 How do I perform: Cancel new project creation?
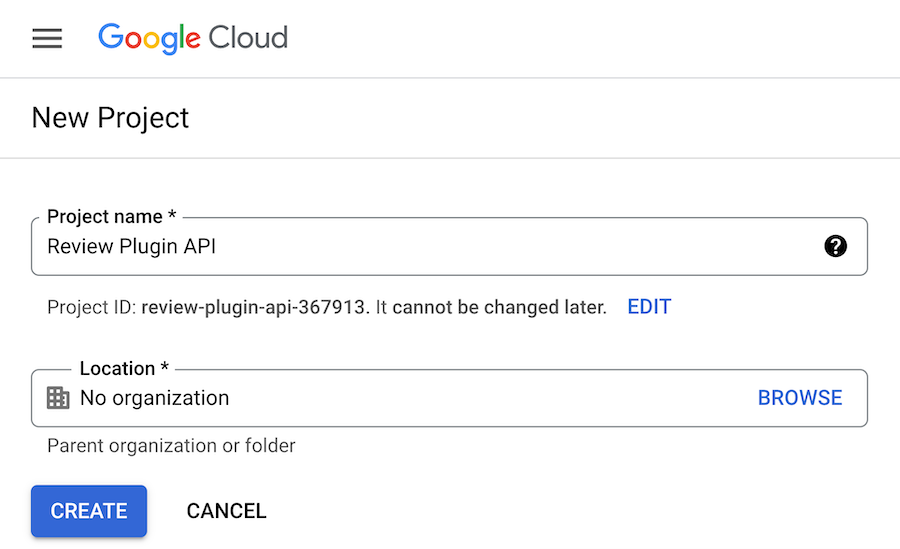pyautogui.click(x=226, y=511)
